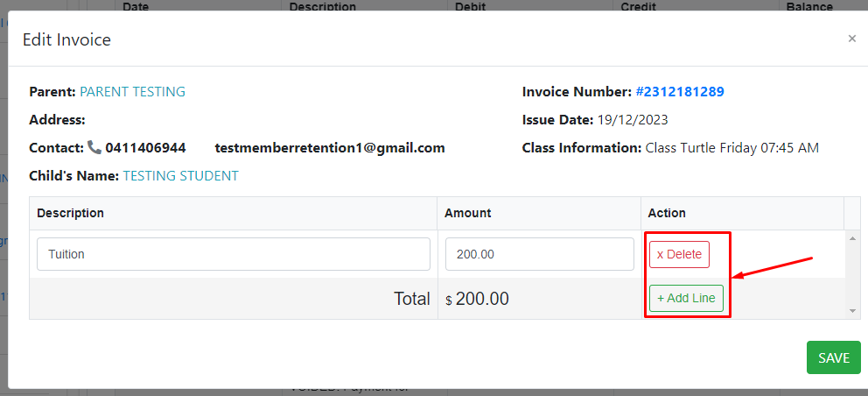Open the PARENT TESTING parent link

pyautogui.click(x=133, y=92)
